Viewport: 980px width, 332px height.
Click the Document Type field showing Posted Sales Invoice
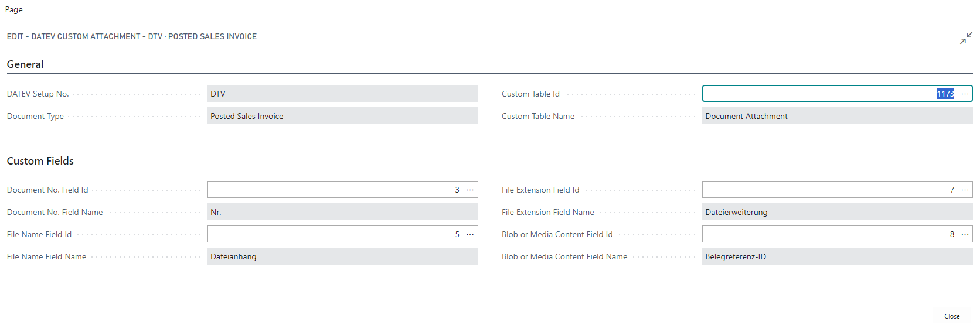pyautogui.click(x=342, y=116)
